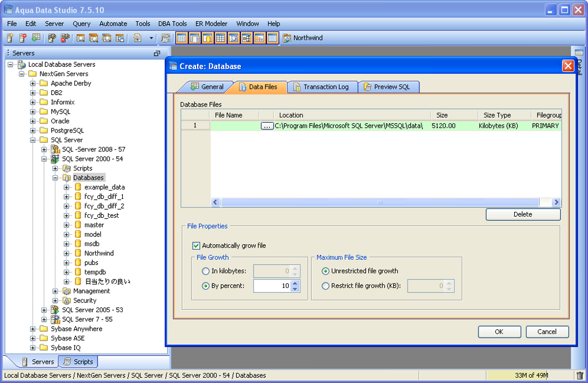Click the Database Files horizontal scrollbar
Viewport: 588px width, 383px height.
(x=379, y=202)
